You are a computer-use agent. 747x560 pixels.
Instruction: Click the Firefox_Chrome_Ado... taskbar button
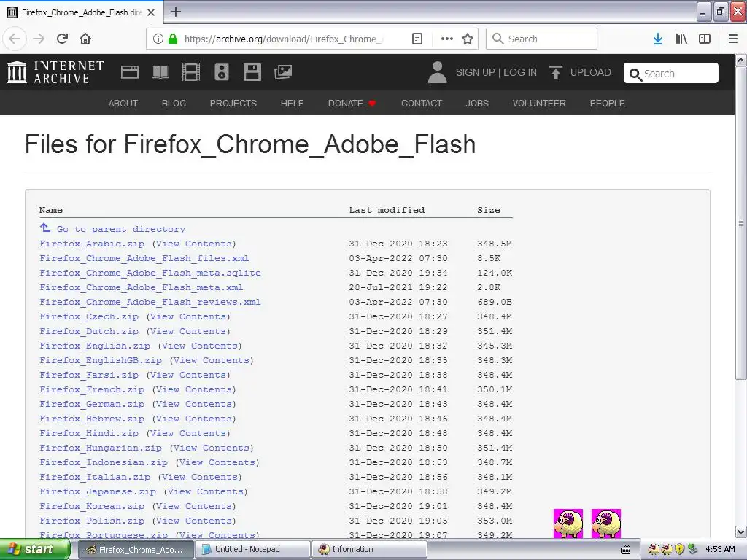136,550
